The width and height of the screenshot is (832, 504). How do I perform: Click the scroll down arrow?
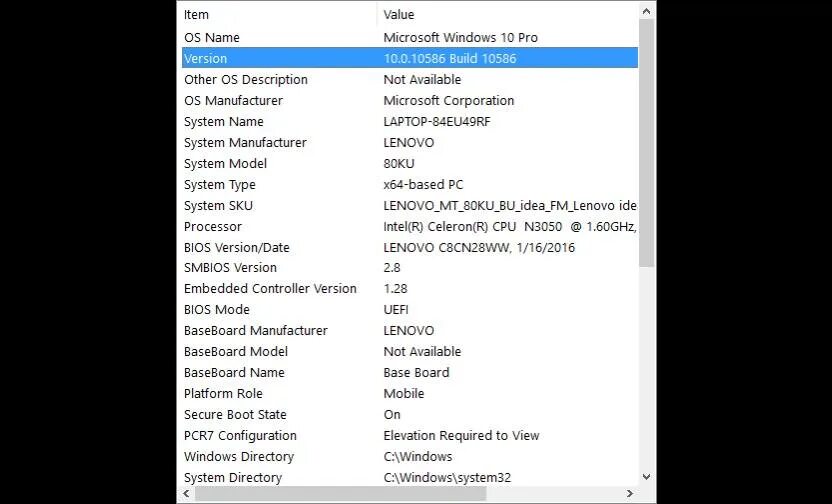coord(646,476)
